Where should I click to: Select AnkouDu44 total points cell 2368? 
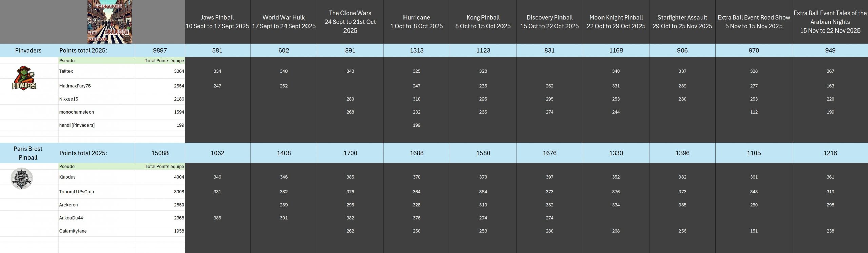point(160,218)
